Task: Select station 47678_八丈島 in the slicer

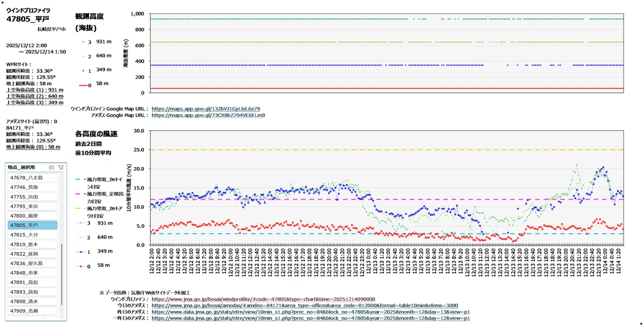Action: tap(32, 177)
